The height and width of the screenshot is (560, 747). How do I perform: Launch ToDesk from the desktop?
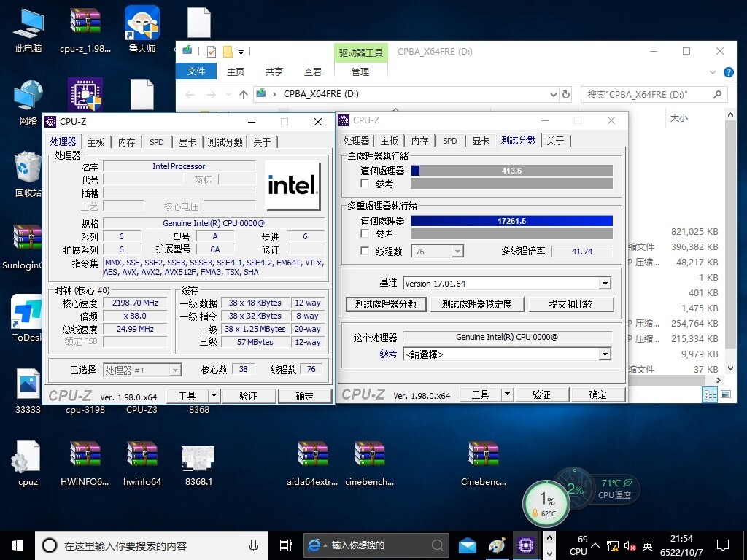pyautogui.click(x=26, y=312)
